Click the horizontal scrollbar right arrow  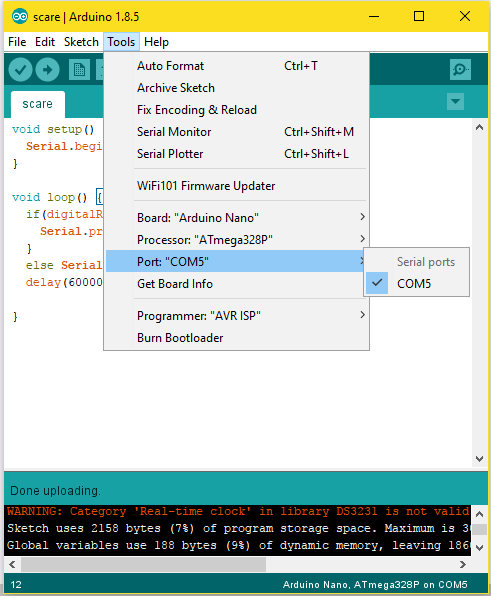[462, 564]
